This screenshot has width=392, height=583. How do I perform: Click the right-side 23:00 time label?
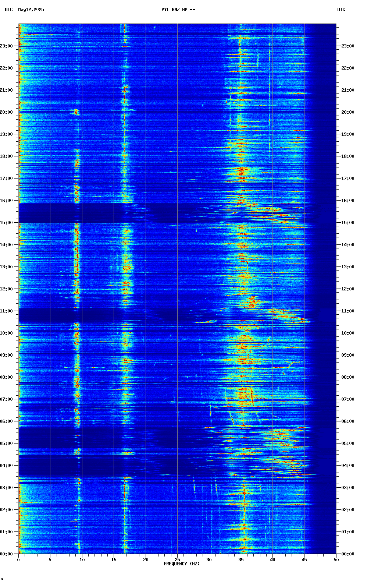[348, 46]
